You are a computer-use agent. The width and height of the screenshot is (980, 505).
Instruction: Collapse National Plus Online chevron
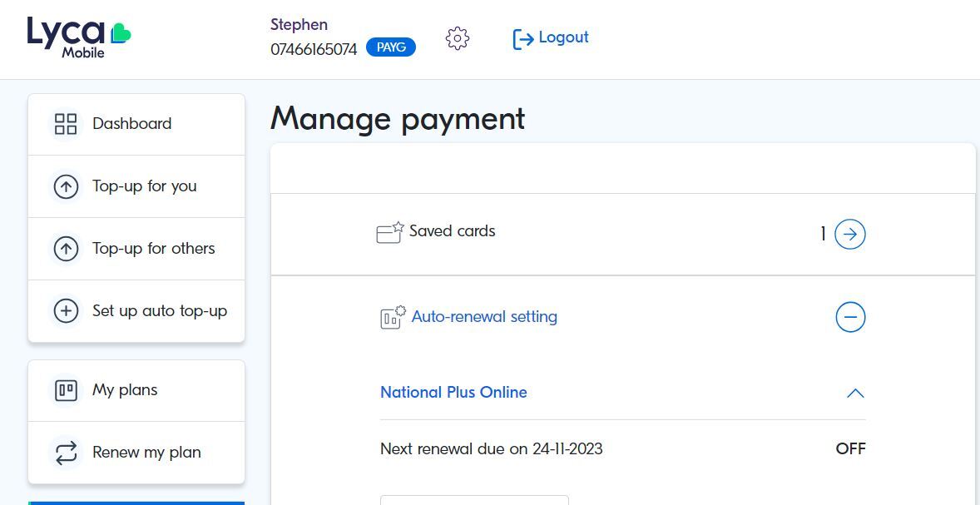854,394
